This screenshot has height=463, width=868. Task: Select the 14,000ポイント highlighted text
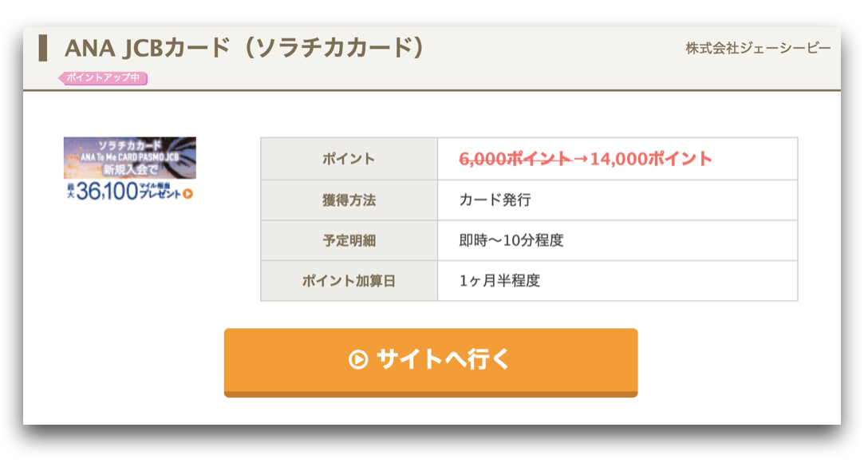(651, 159)
